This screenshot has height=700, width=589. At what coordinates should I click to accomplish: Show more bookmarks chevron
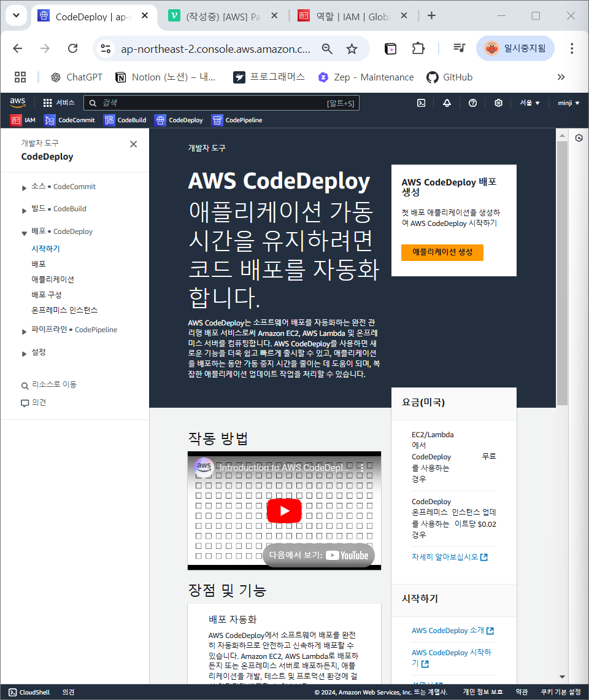pos(561,77)
